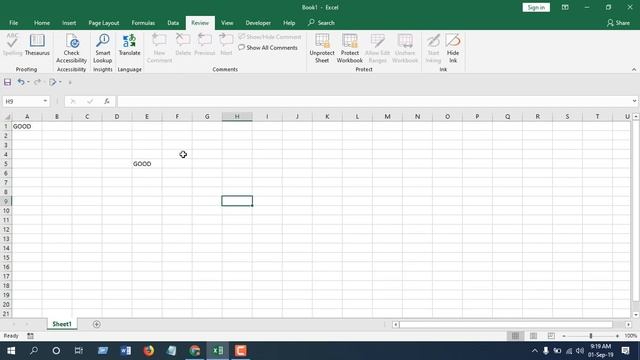Expand the Name Box dropdown
This screenshot has width=640, height=360.
[45, 101]
